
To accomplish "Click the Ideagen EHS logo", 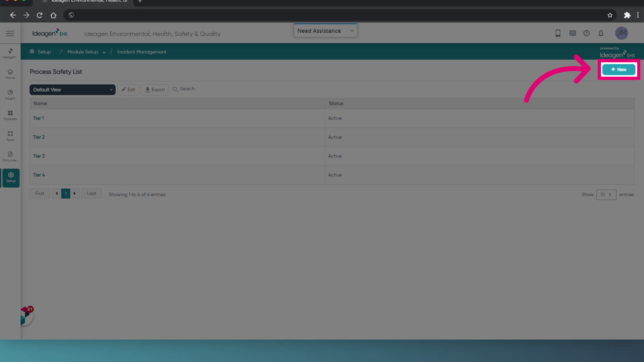I will 50,33.
